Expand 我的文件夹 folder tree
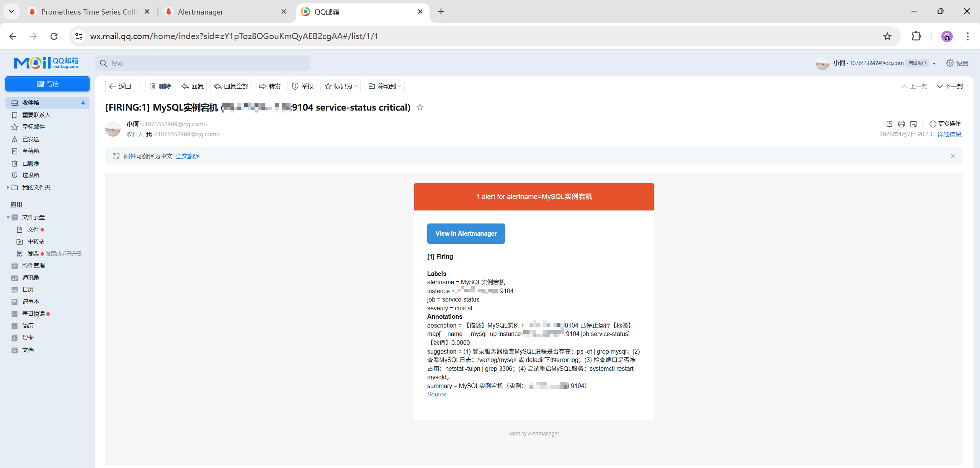The height and width of the screenshot is (468, 980). pyautogui.click(x=8, y=188)
